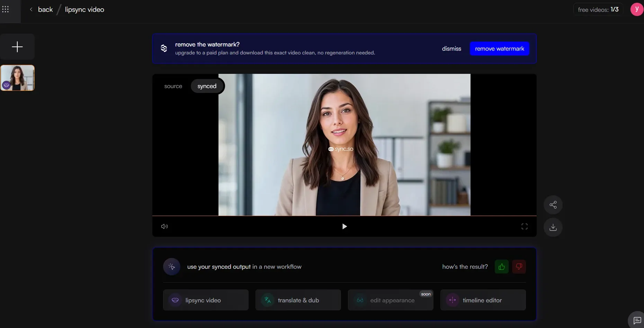
Task: Click the video preview frame
Action: (345, 145)
